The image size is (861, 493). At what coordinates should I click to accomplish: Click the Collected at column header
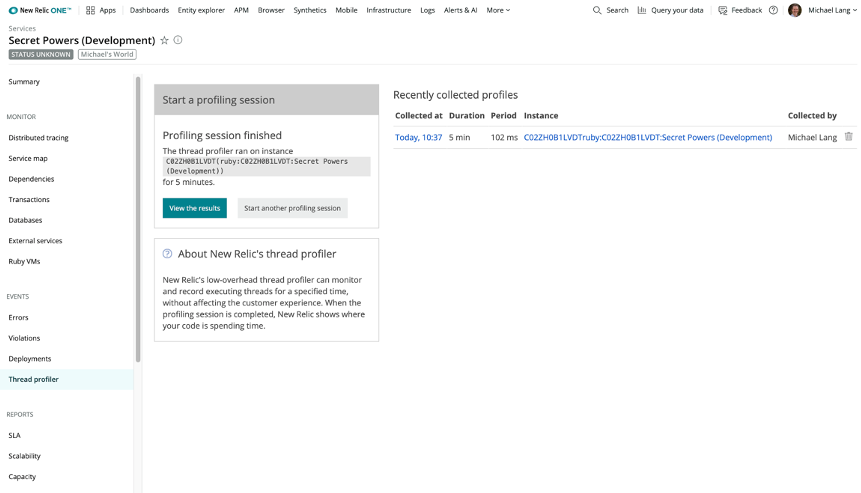pyautogui.click(x=418, y=116)
